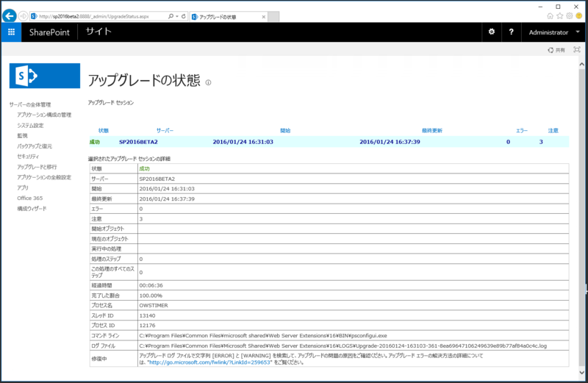Screen dimensions: 588x383
Task: Click session last update 2016/01/24 16:37:39
Action: pos(390,142)
